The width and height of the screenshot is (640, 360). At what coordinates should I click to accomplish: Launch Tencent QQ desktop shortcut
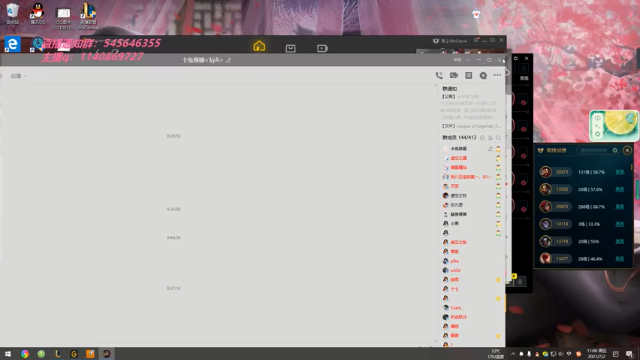coord(38,13)
